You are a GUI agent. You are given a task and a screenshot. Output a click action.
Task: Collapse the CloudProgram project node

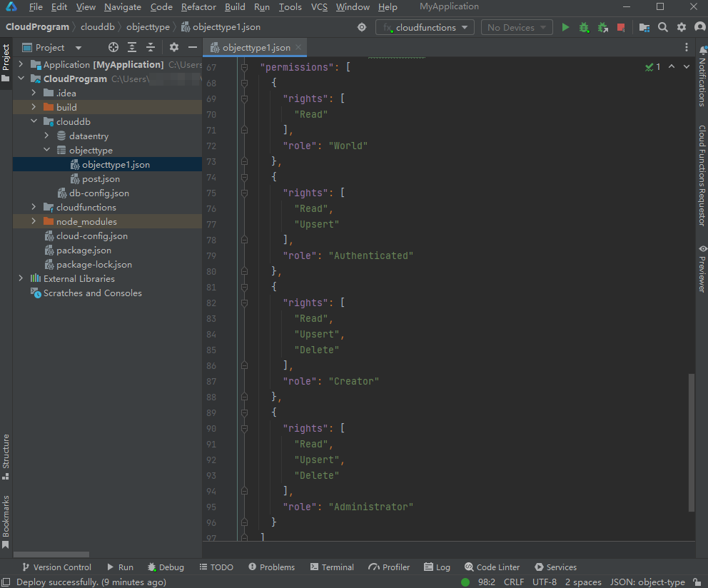21,78
